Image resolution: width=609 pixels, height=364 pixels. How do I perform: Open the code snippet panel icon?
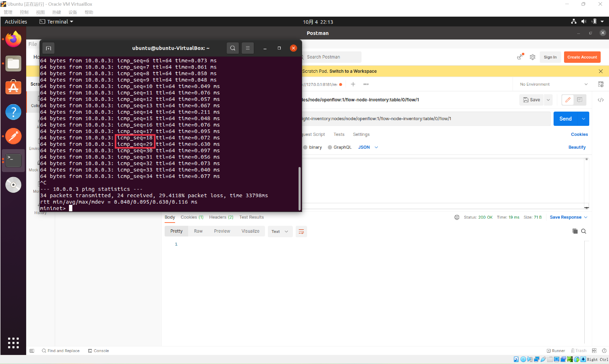[600, 100]
